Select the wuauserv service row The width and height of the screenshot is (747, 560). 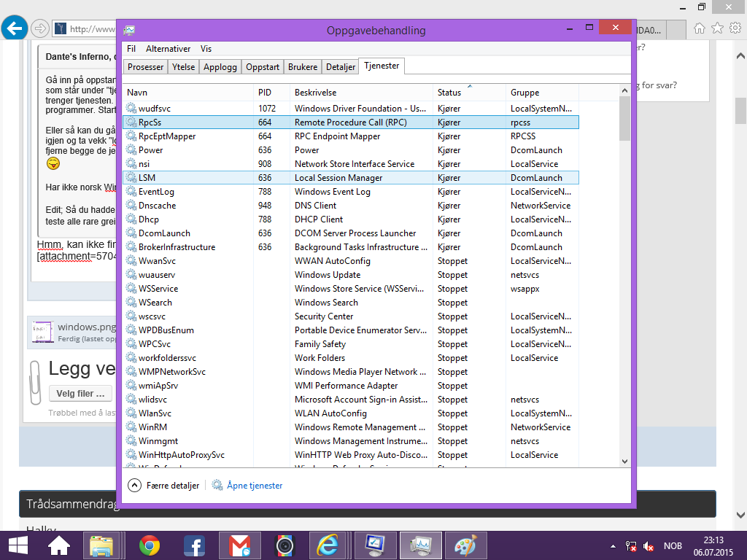point(351,275)
